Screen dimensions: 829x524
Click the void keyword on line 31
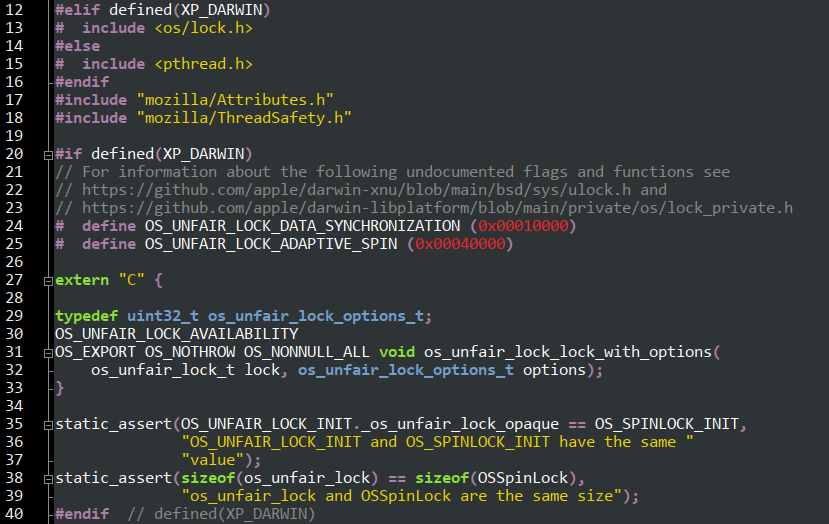pos(397,352)
